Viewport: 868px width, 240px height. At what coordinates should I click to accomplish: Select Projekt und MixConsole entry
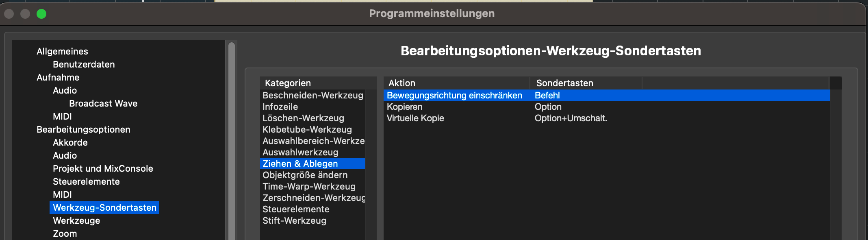coord(103,168)
